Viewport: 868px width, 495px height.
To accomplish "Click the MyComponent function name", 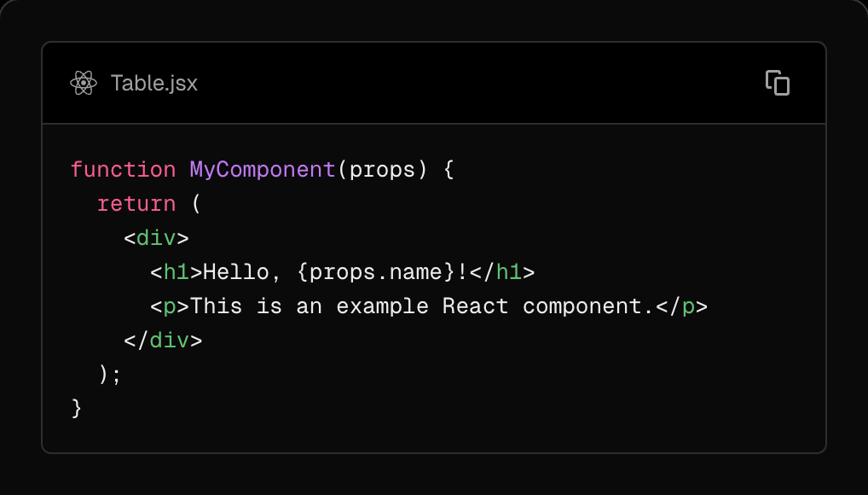I will (263, 170).
